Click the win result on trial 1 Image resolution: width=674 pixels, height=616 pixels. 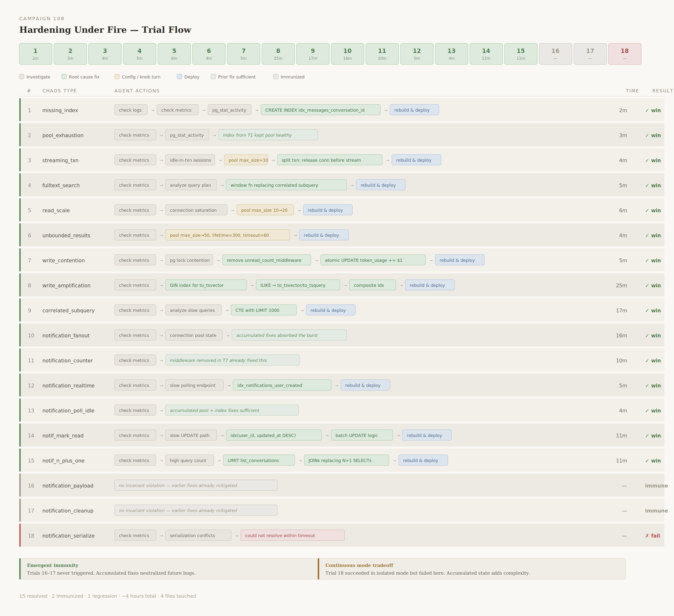click(x=653, y=110)
